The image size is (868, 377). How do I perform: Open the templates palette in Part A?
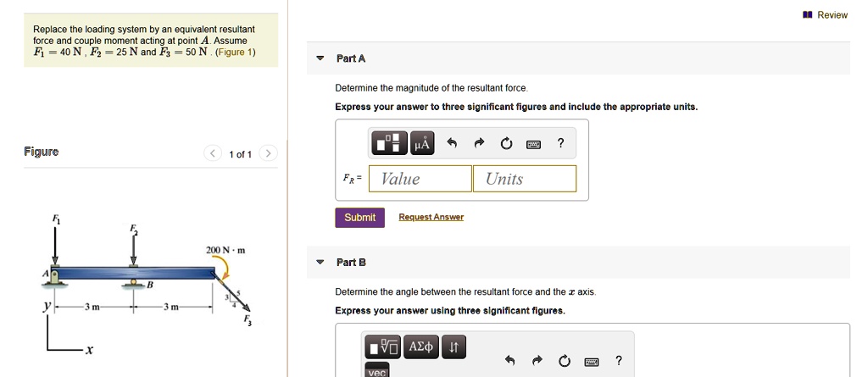pyautogui.click(x=390, y=144)
